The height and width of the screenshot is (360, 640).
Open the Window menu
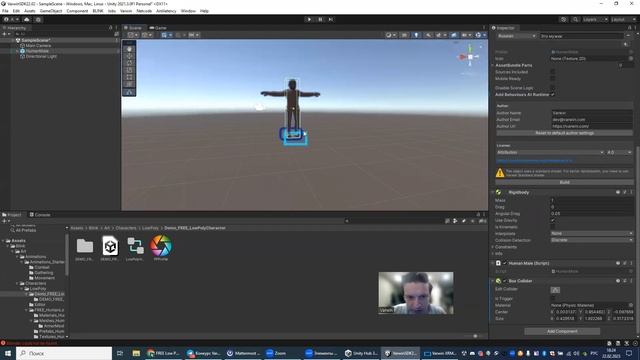[x=188, y=11]
